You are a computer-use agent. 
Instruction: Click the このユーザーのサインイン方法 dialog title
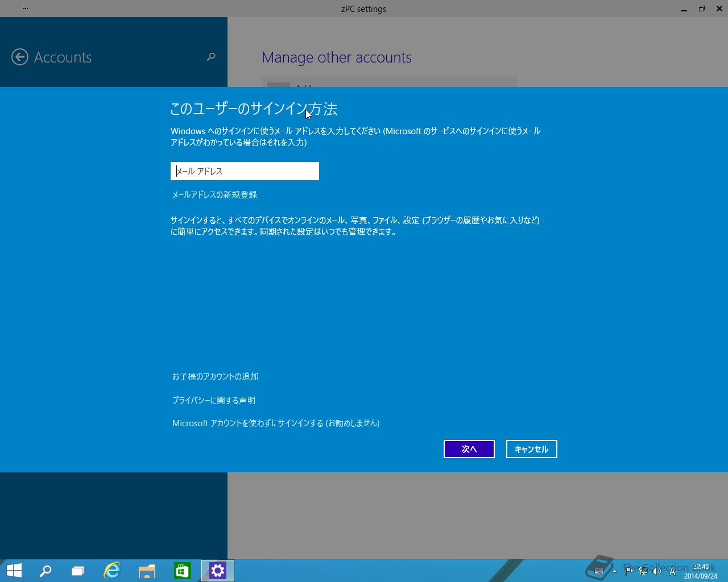click(x=254, y=109)
